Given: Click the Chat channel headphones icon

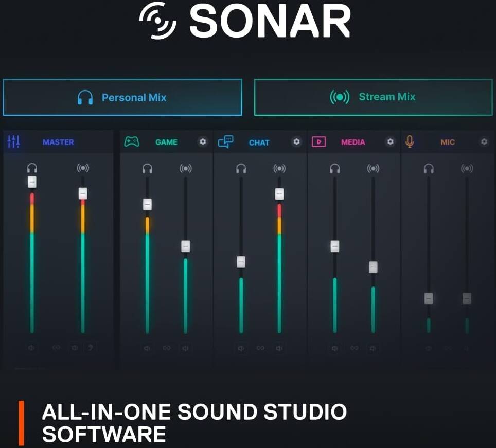Looking at the screenshot, I should click(241, 168).
